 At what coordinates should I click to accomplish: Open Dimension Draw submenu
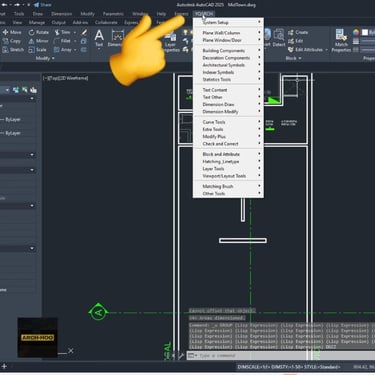[x=228, y=104]
